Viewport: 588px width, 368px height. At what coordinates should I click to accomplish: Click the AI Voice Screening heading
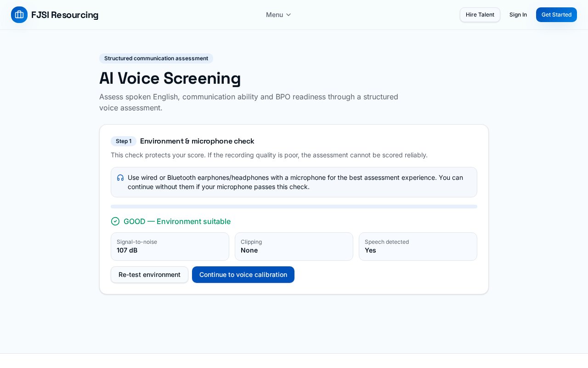coord(170,78)
